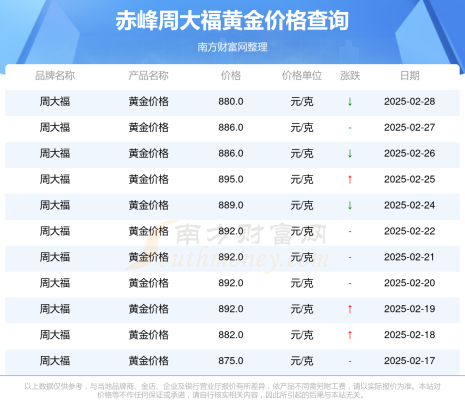Click the date 2025-02-20
The image size is (465, 400).
[x=409, y=283]
